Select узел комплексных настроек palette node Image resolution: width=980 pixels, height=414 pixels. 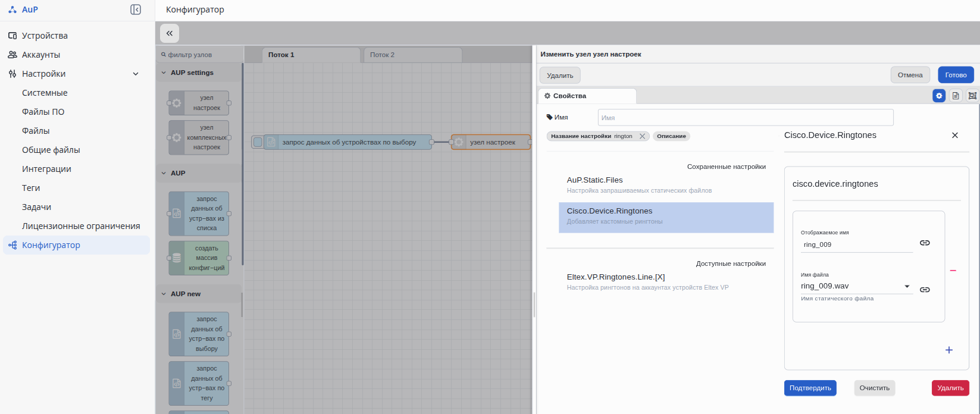pos(199,137)
